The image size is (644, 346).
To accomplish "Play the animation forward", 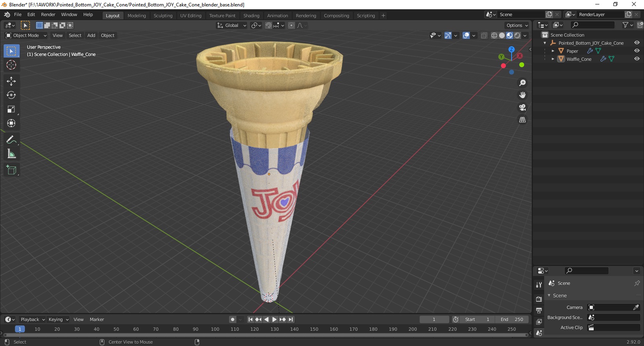I will click(x=275, y=319).
